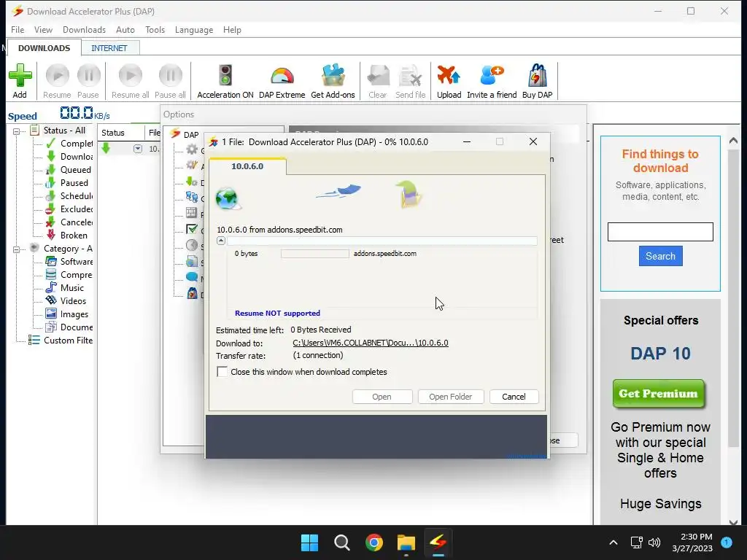Collapse the Category - All tree node

(16, 249)
